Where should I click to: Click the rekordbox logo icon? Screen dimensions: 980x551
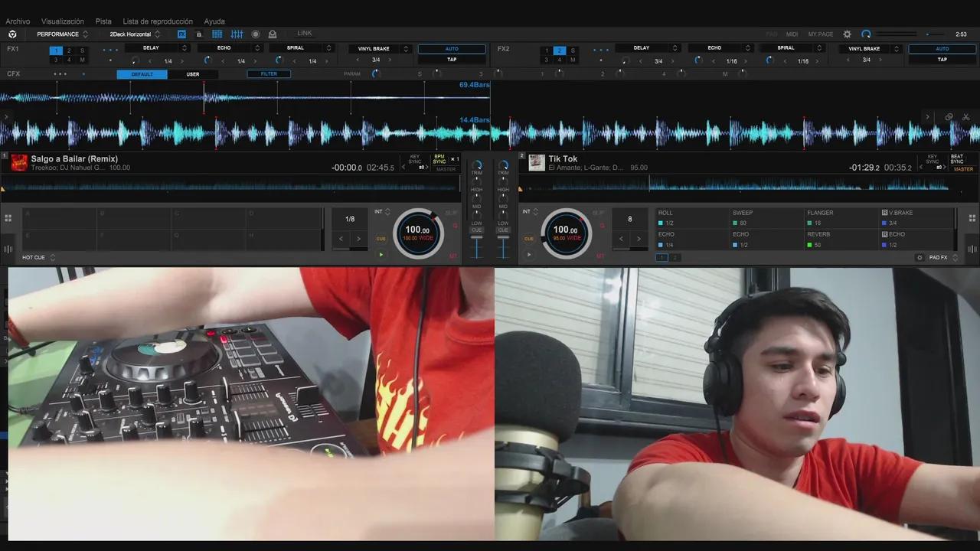11,34
